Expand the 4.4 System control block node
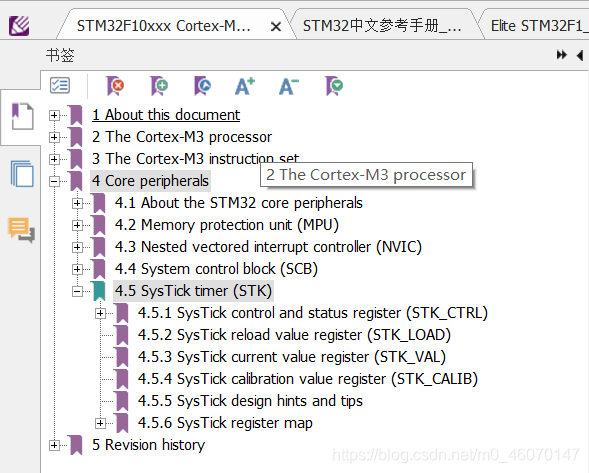Screen dimensions: 589x473 click(77, 269)
